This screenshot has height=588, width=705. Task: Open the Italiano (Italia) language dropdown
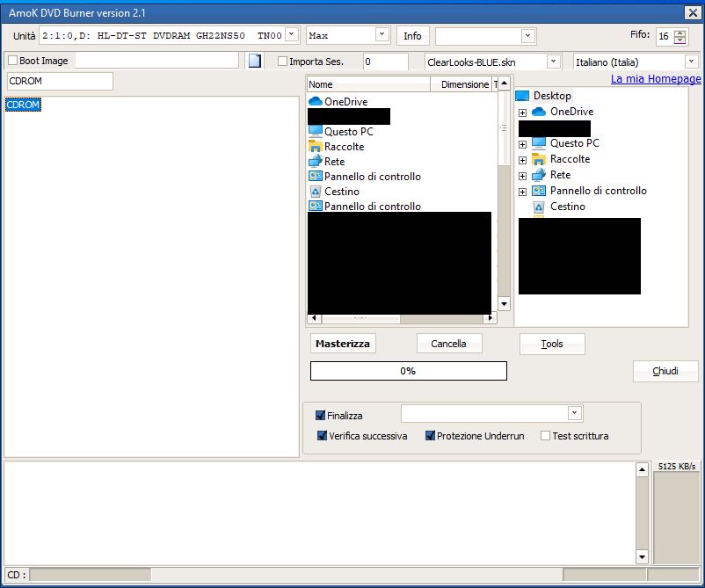click(x=691, y=62)
